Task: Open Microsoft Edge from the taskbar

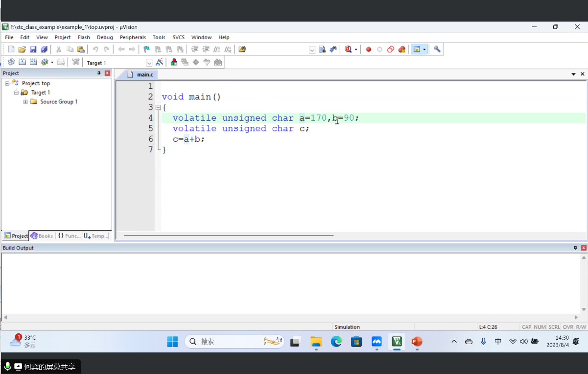Action: [x=336, y=342]
